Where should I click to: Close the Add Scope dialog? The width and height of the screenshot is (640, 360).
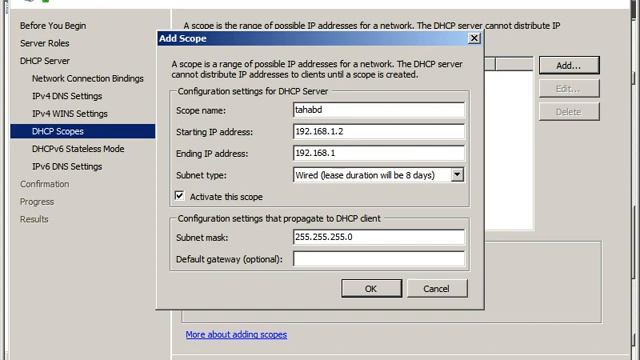[x=474, y=38]
